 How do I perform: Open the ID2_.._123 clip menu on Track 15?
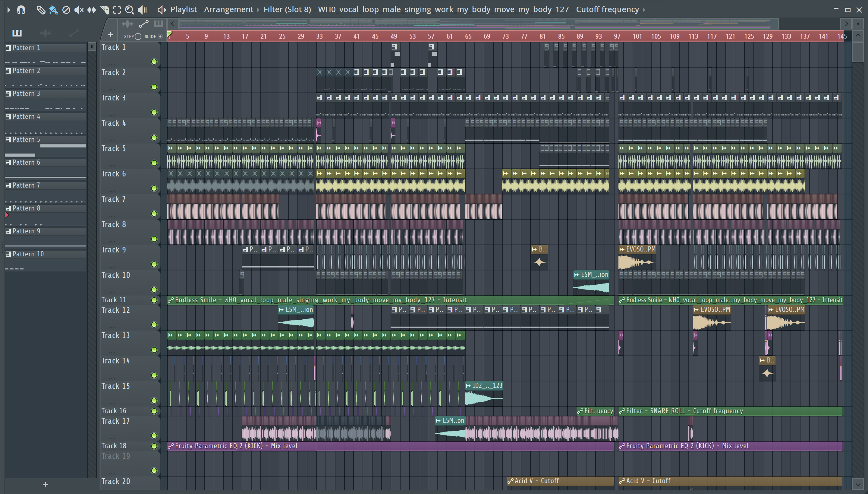[469, 386]
